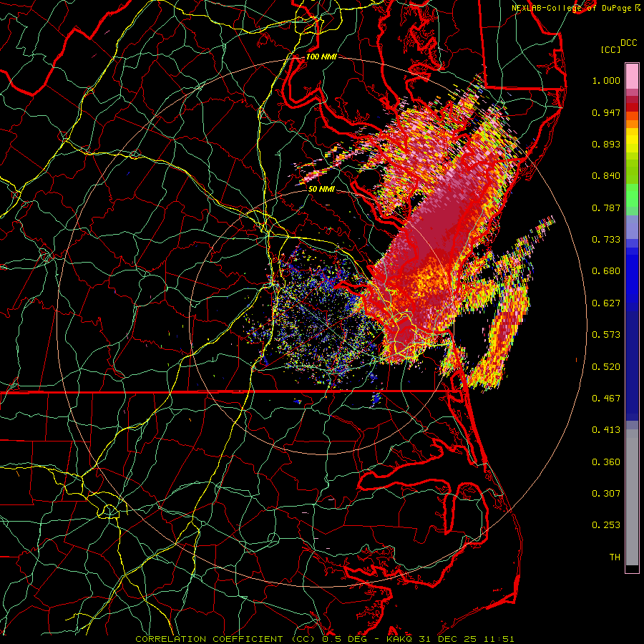Screen dimensions: 644x644
Task: Select the 0.573 legend value
Action: coord(606,335)
